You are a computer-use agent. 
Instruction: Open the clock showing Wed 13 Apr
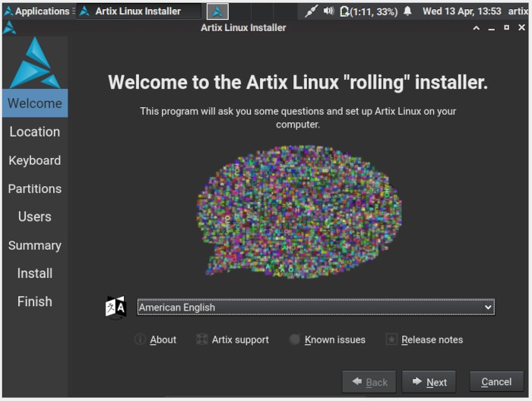tap(461, 11)
